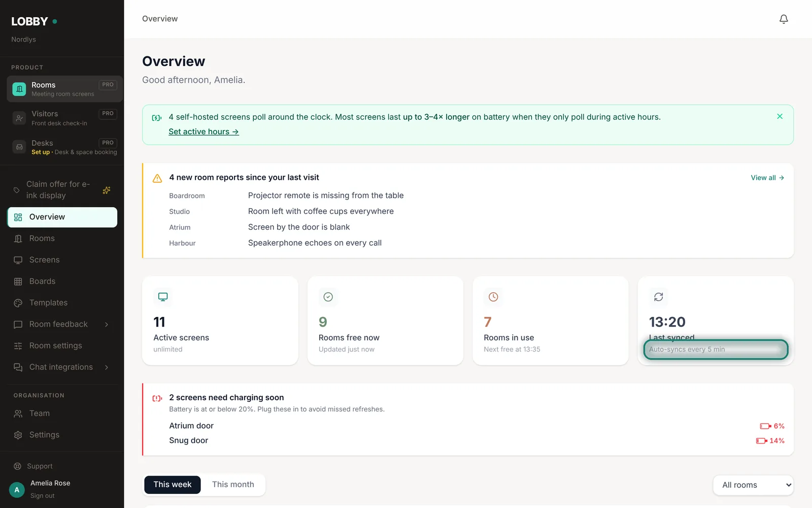Click the Visitors product icon

click(x=19, y=118)
